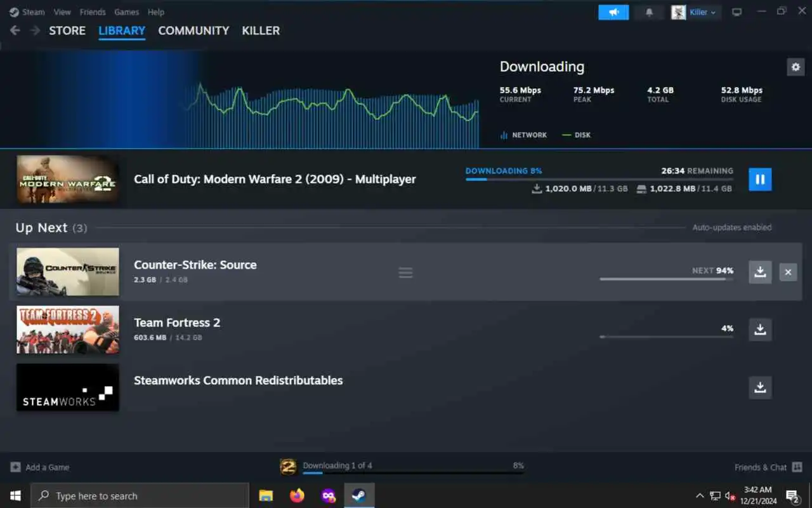
Task: Open the COMMUNITY tab
Action: (x=193, y=30)
